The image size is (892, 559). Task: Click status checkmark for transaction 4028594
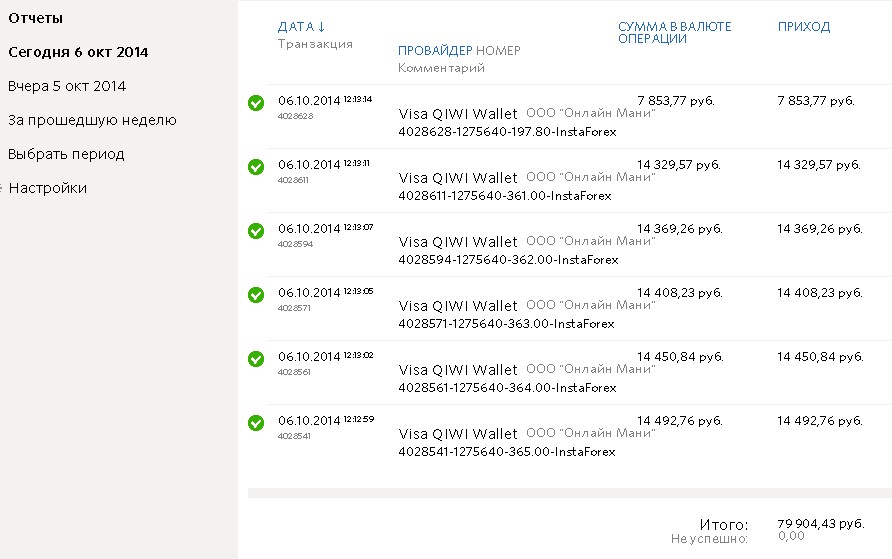[x=256, y=230]
